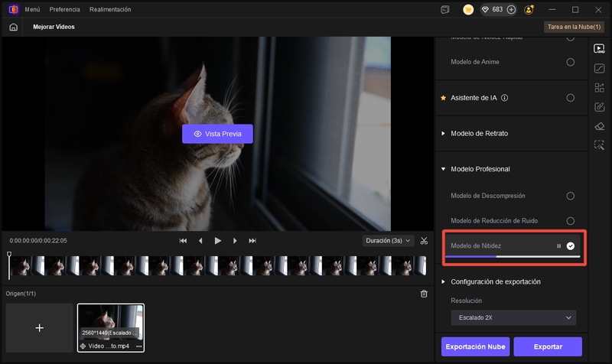612x364 pixels.
Task: Open the Menú menu
Action: pos(33,10)
